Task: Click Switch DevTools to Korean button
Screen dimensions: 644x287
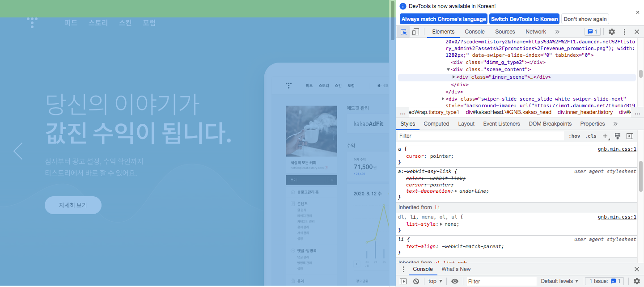Action: [x=525, y=19]
